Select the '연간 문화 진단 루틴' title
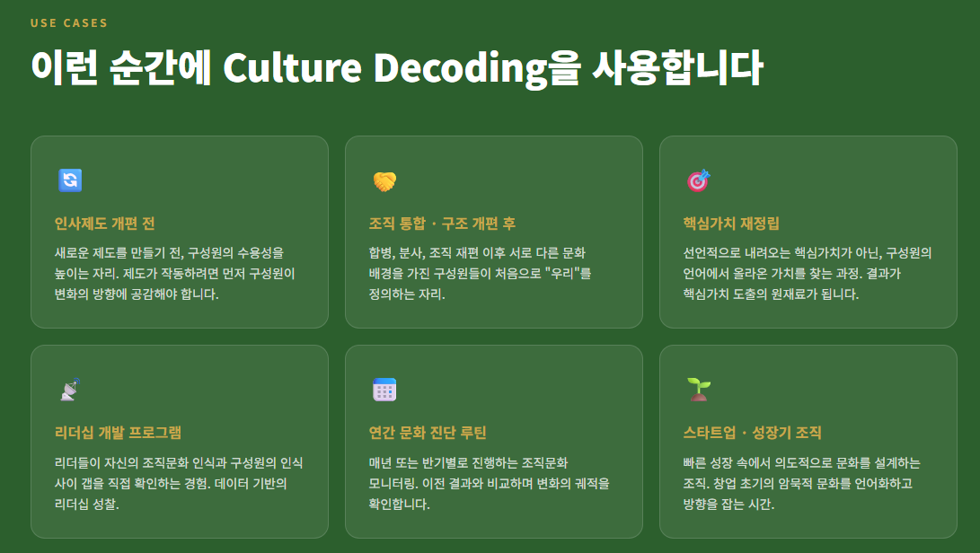This screenshot has height=553, width=980. (x=428, y=433)
